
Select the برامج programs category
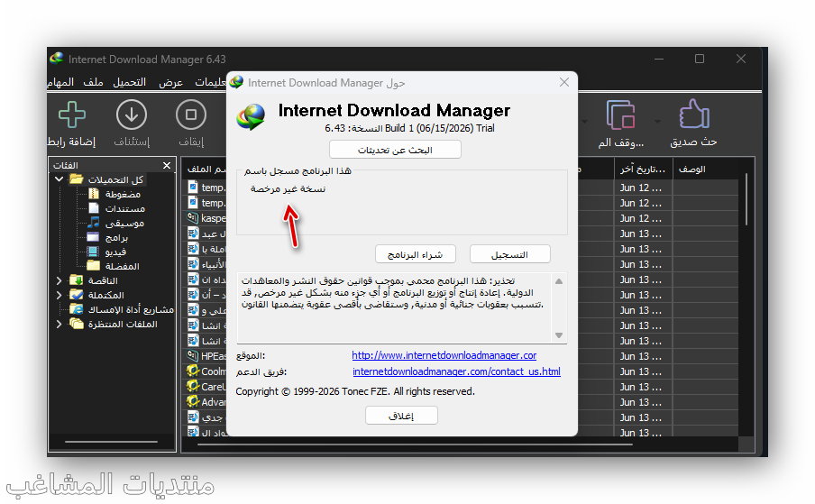click(116, 237)
